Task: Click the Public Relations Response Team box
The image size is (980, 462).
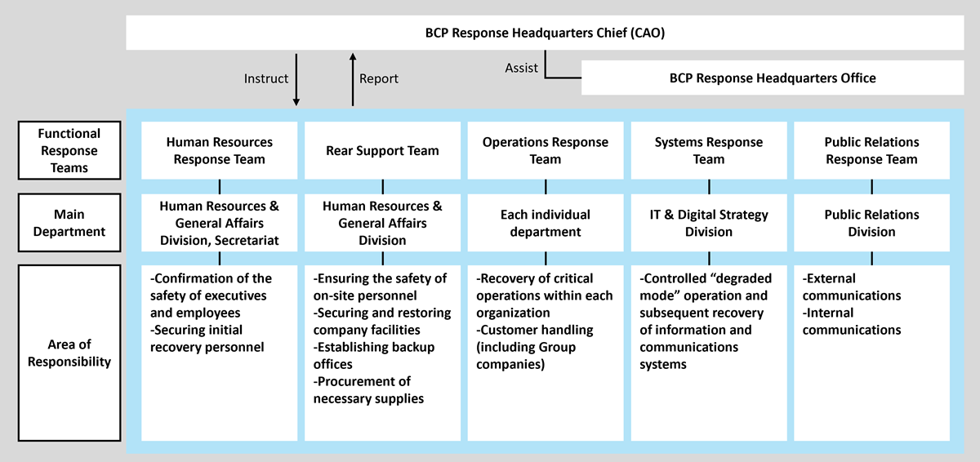Action: click(872, 150)
